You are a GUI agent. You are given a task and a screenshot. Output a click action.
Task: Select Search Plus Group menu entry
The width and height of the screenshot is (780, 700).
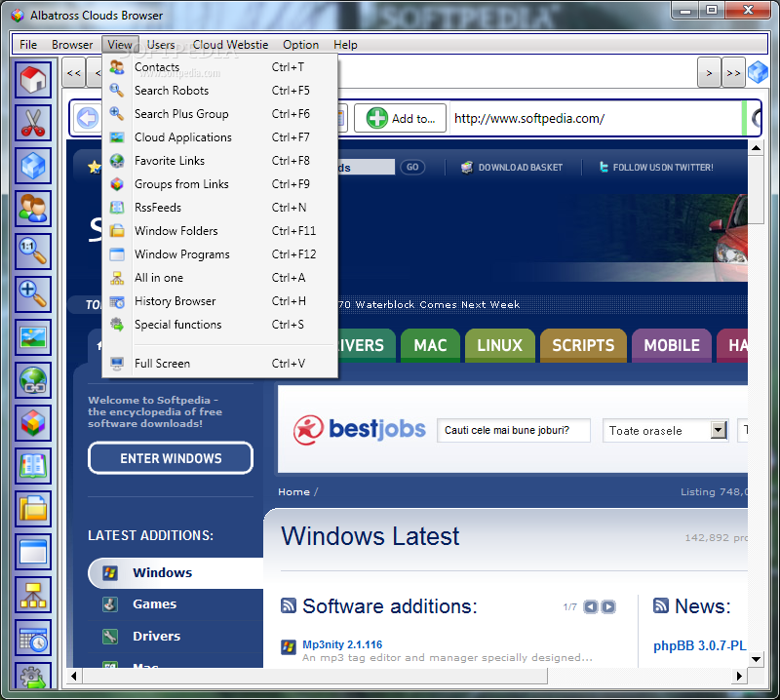[220, 114]
